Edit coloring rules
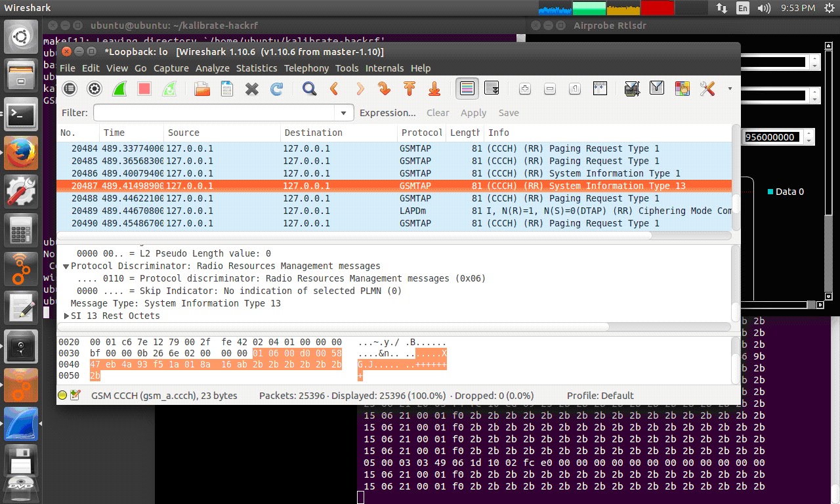The image size is (840, 504). click(x=682, y=89)
